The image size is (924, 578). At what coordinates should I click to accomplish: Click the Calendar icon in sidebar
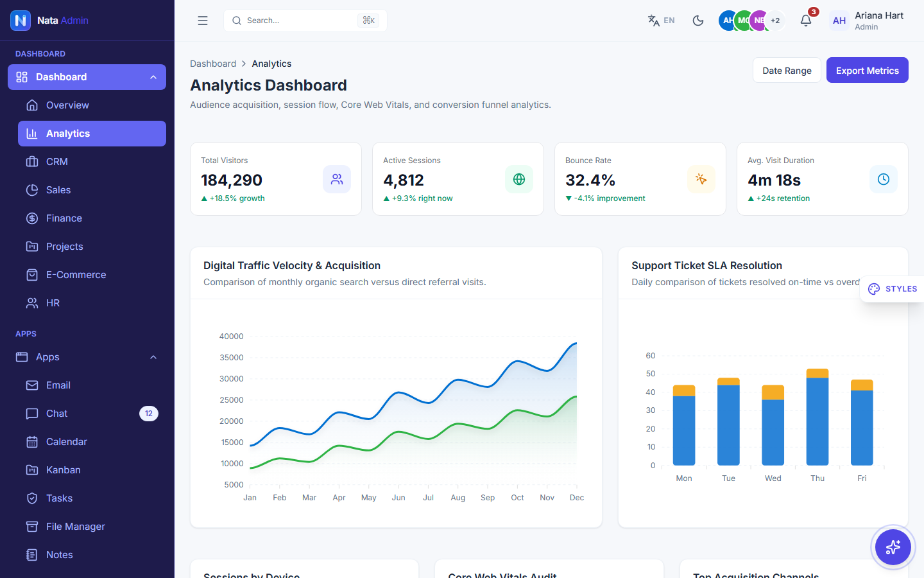pyautogui.click(x=32, y=442)
